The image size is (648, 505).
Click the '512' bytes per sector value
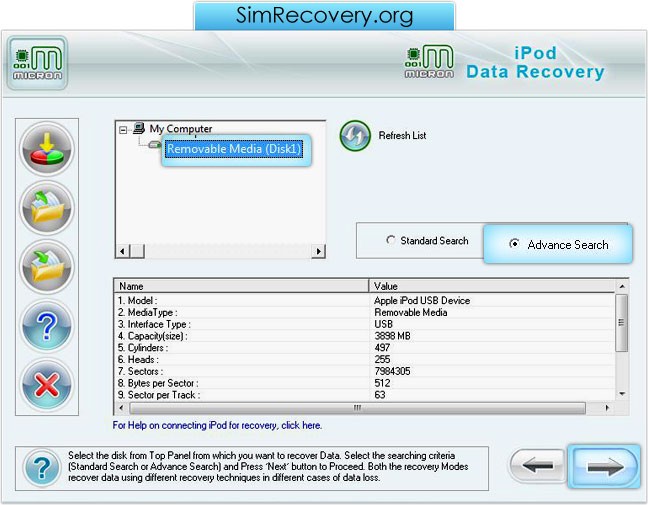[x=382, y=383]
